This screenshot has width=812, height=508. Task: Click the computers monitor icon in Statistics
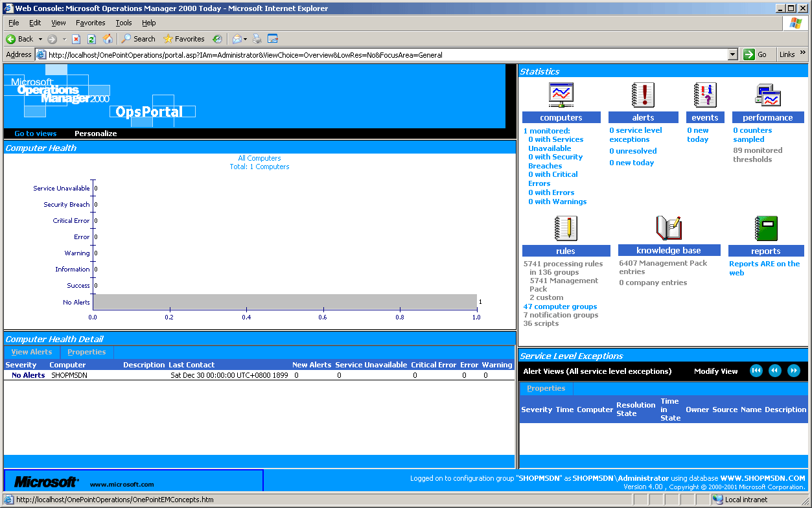tap(561, 95)
